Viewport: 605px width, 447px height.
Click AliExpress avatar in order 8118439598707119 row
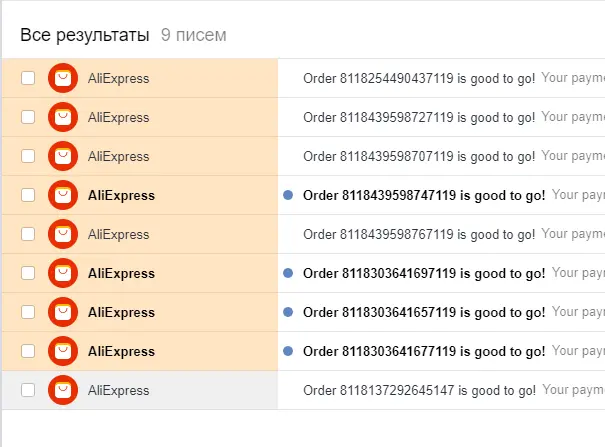tap(63, 156)
